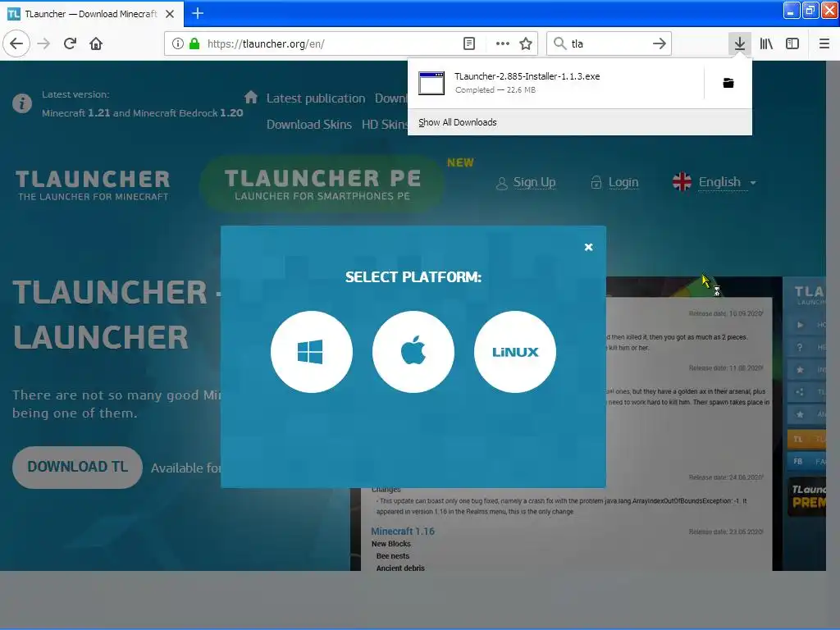Show site information icon in address bar

coord(178,43)
